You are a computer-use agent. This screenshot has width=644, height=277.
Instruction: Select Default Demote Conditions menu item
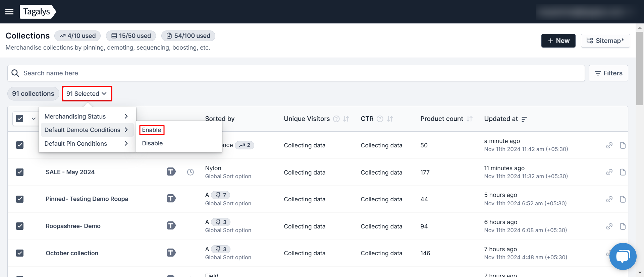(87, 130)
